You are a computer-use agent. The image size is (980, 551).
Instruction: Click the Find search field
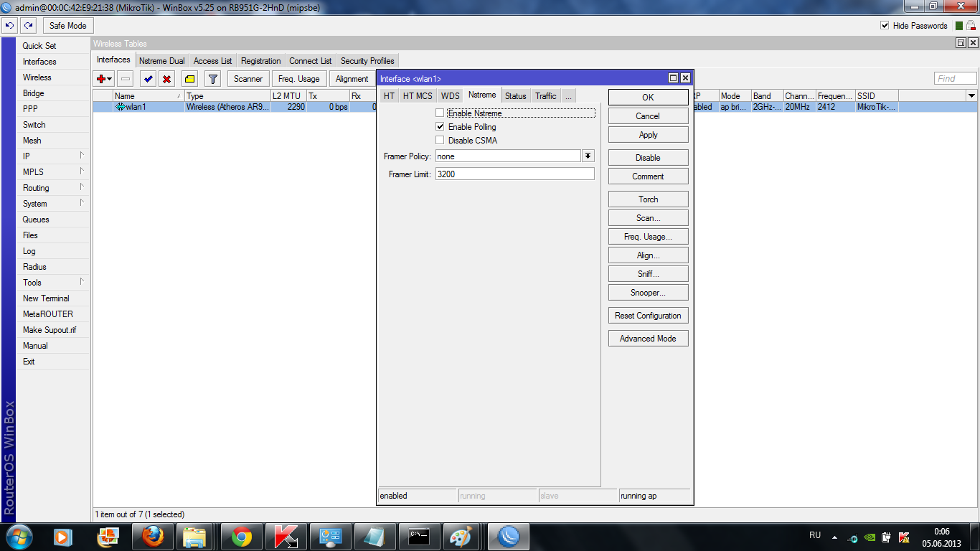point(955,79)
